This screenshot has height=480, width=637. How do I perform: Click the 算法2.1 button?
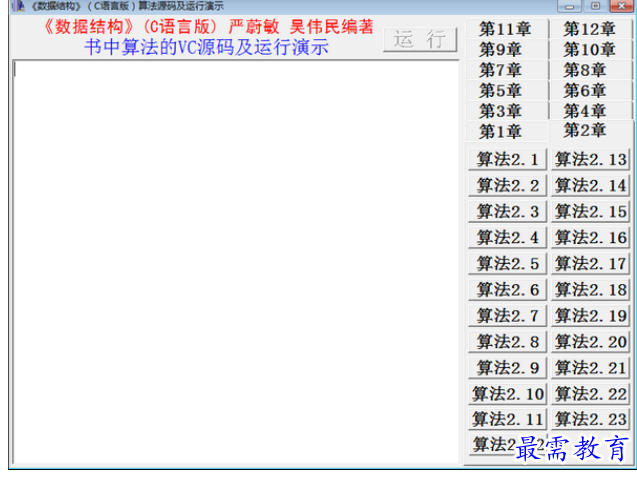tap(507, 159)
